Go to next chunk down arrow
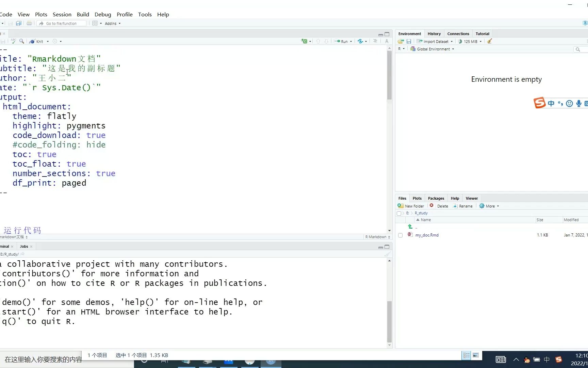Screen dimensions: 588x368 326,41
